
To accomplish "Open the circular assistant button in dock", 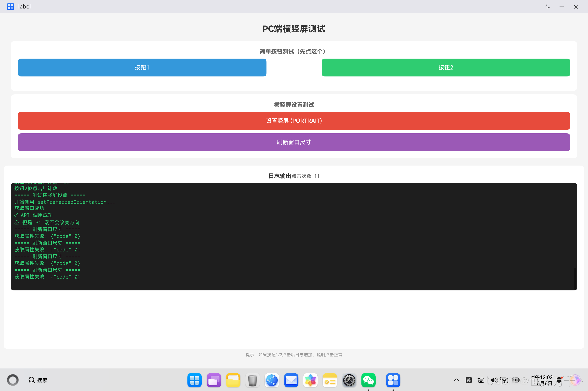I will coord(13,380).
